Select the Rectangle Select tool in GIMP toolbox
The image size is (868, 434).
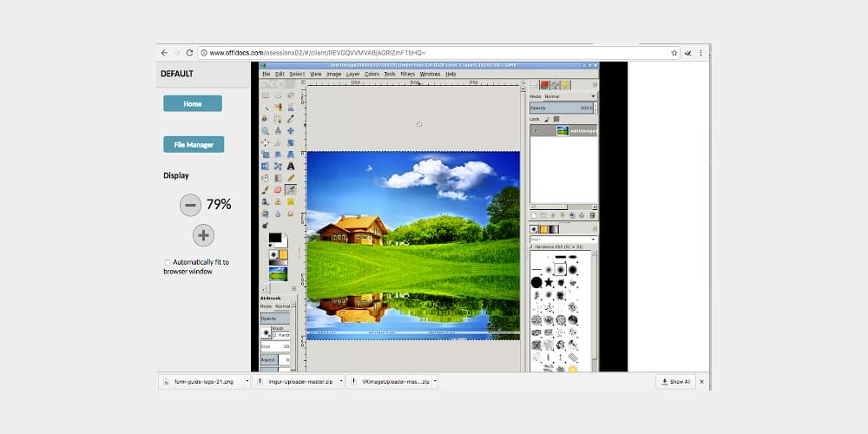pos(265,95)
